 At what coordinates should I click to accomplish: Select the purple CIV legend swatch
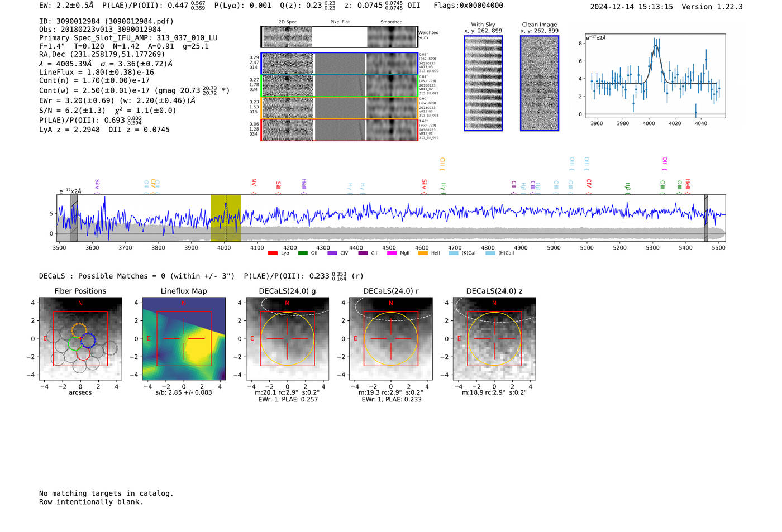(332, 253)
